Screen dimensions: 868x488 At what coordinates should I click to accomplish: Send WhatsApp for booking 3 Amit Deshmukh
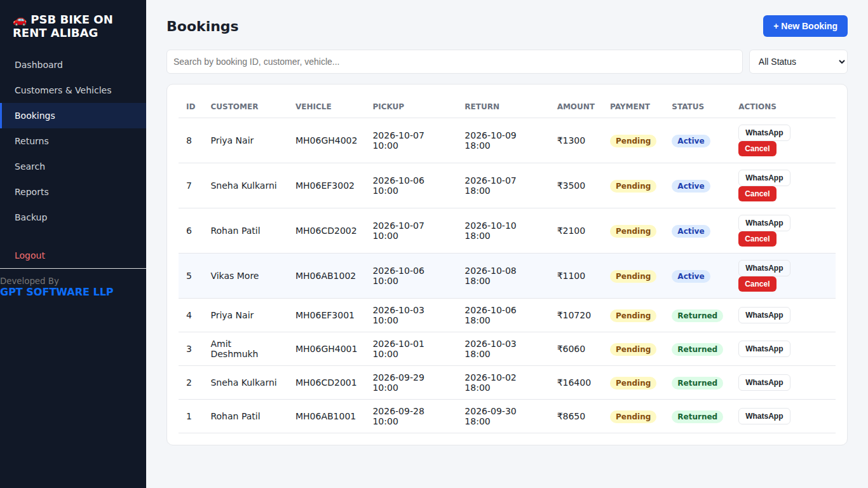764,349
